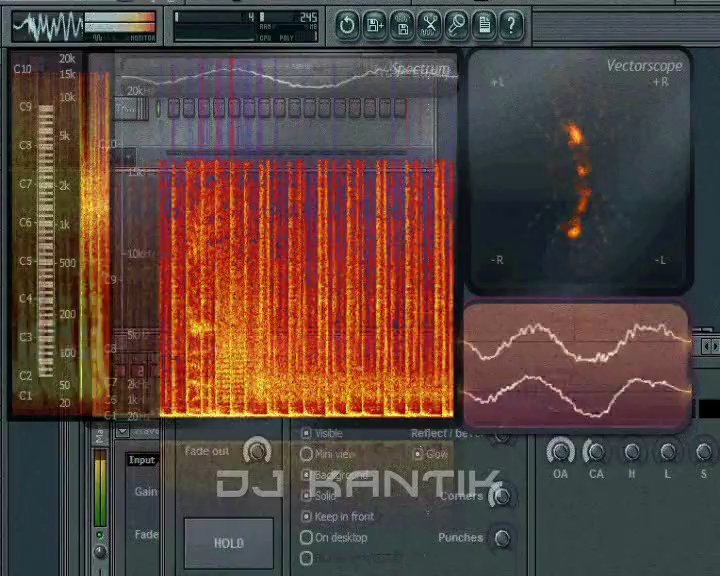Screen dimensions: 720x576
Task: Select the Input tab label
Action: 142,460
